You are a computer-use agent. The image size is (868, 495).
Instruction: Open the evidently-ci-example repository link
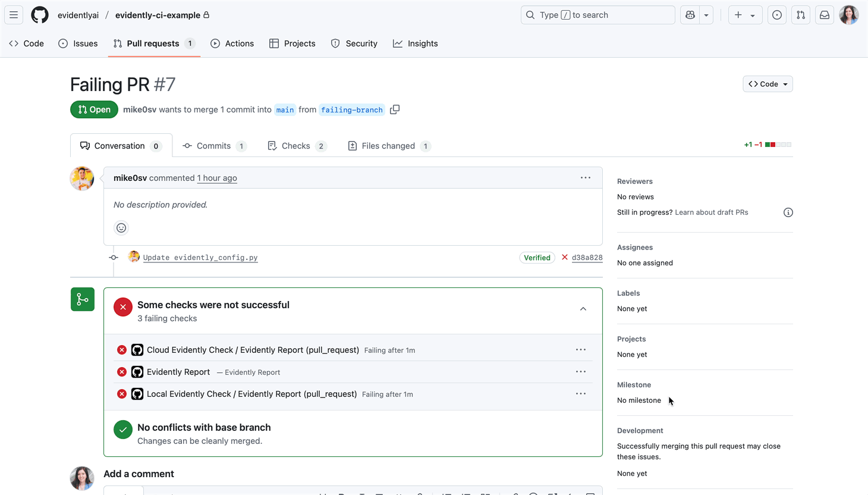(x=158, y=15)
